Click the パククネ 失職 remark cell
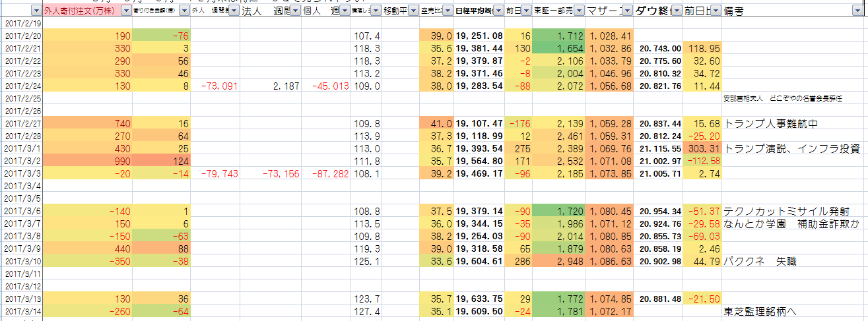This screenshot has height=321, width=868. (760, 262)
